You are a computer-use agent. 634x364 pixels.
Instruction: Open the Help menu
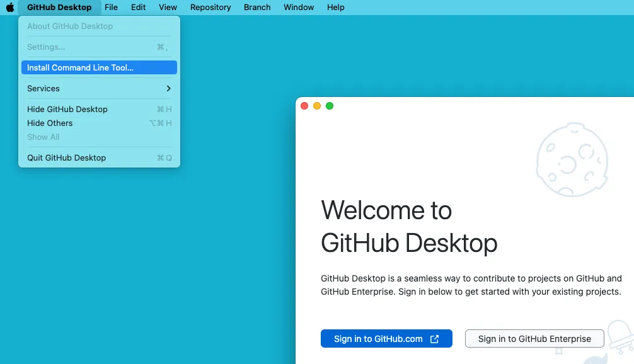pyautogui.click(x=335, y=8)
